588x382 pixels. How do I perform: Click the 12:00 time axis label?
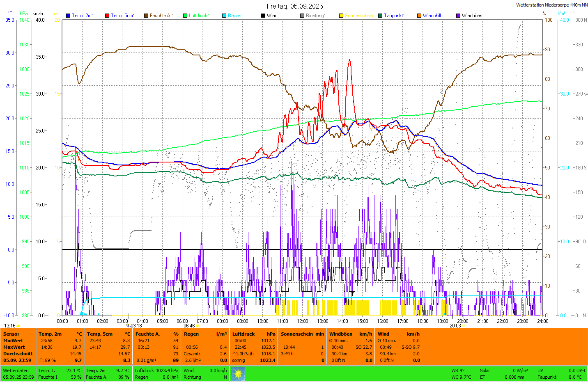(x=303, y=321)
